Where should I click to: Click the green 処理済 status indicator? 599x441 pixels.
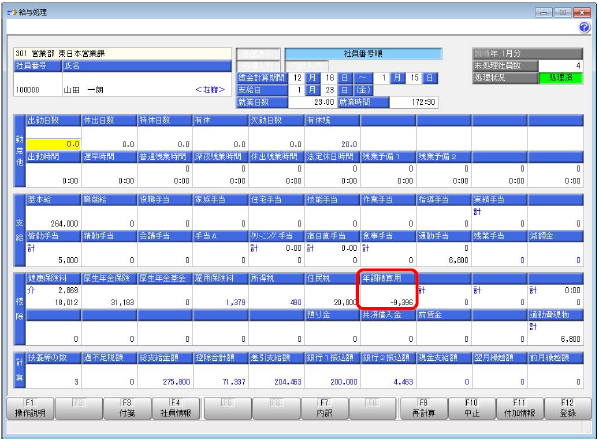click(x=560, y=78)
